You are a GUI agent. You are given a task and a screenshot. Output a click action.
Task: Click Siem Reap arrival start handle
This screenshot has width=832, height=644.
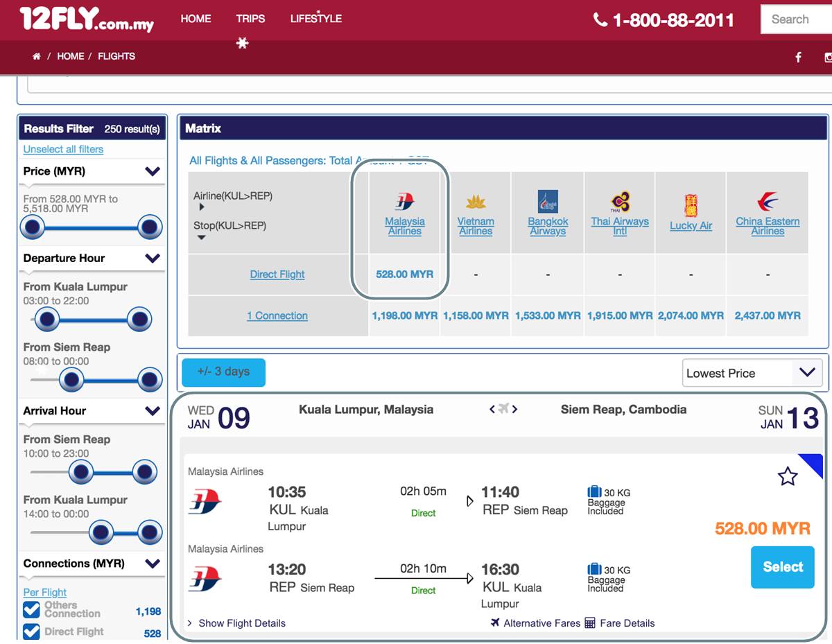point(81,472)
